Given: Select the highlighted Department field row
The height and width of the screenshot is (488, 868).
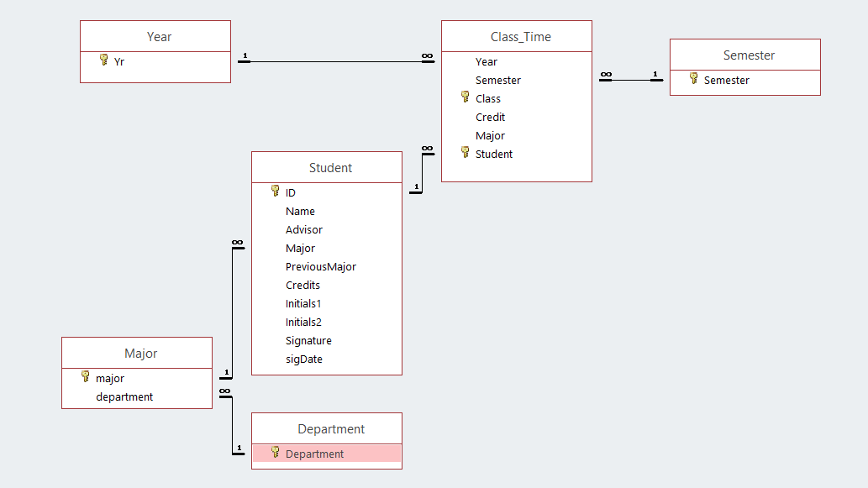Looking at the screenshot, I should (327, 454).
